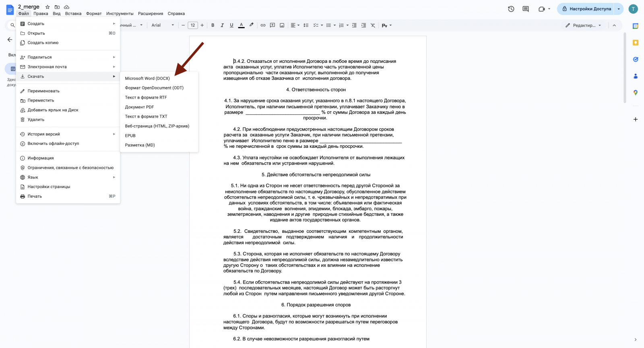The image size is (644, 348).
Task: Open the Формат menu in the menu bar
Action: coord(94,14)
